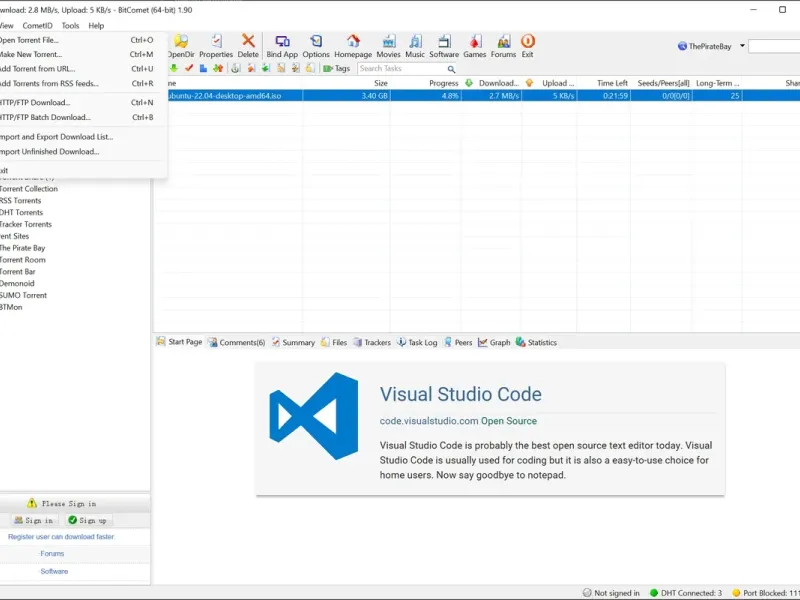Click the Sign up button

point(88,520)
